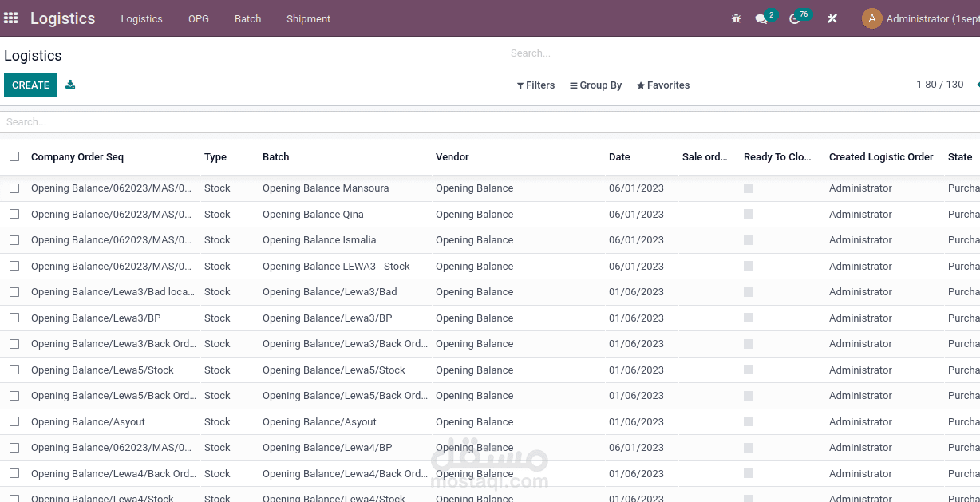Click Vendor Opening Balance in Ismalia row
The height and width of the screenshot is (502, 980).
pyautogui.click(x=474, y=240)
